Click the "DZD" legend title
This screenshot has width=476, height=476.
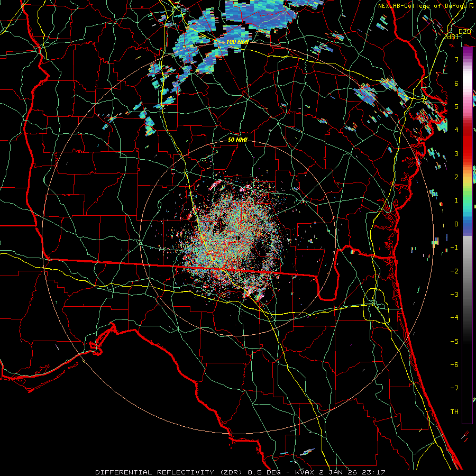coord(465,31)
